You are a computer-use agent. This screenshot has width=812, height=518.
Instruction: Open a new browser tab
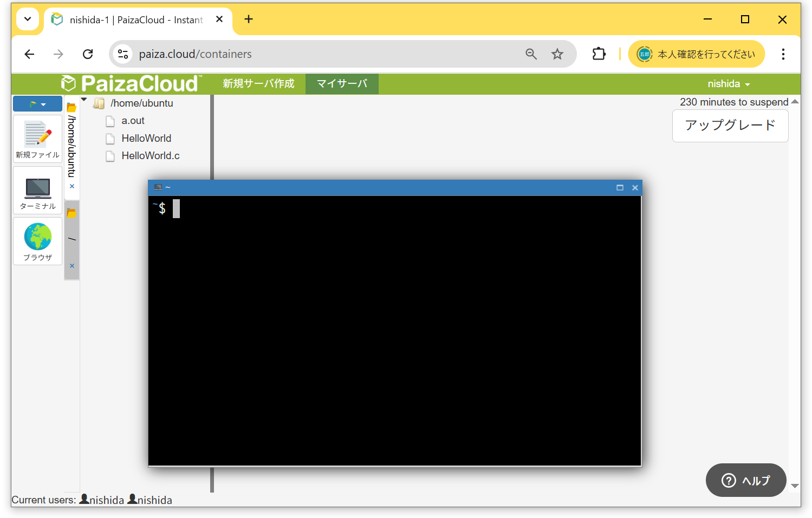click(249, 19)
